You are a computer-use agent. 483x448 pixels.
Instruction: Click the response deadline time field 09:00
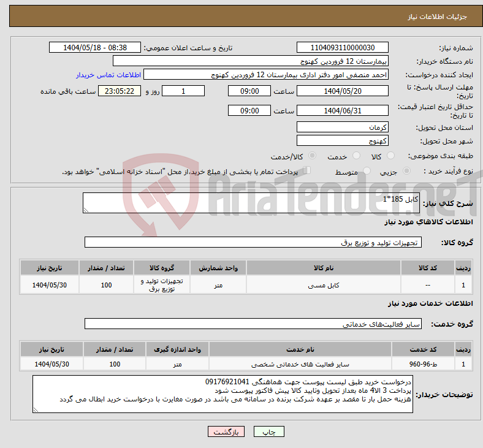249,91
